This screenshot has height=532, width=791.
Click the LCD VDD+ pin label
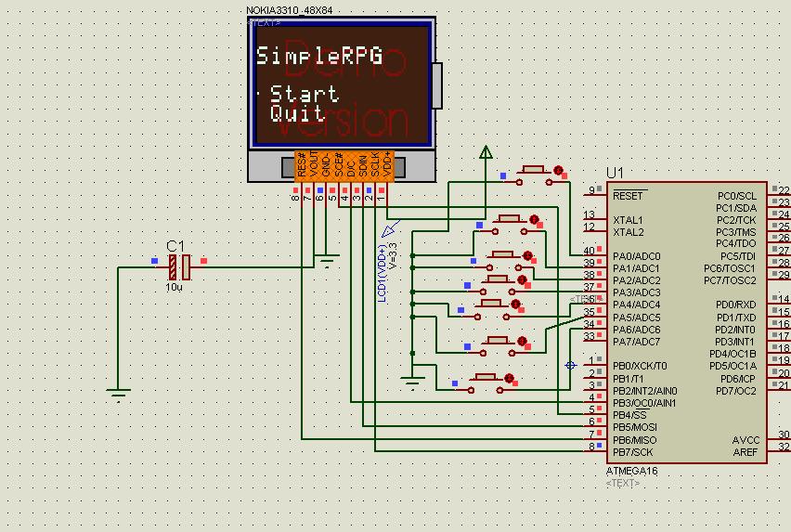[x=387, y=165]
